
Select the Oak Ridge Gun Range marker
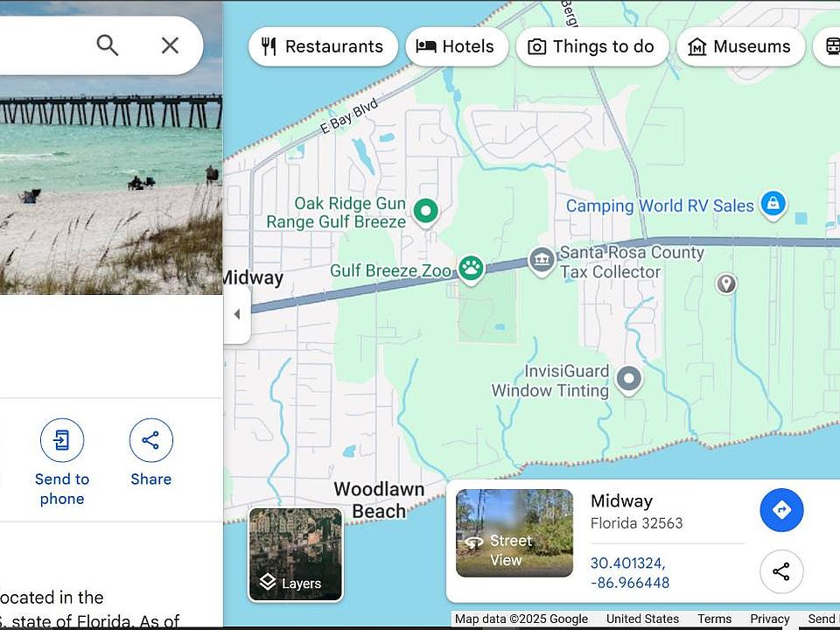(426, 212)
